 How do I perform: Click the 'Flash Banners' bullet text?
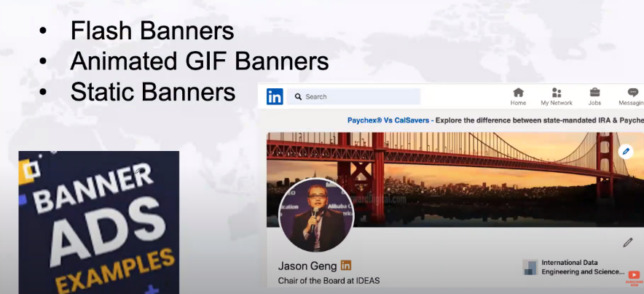[x=152, y=31]
